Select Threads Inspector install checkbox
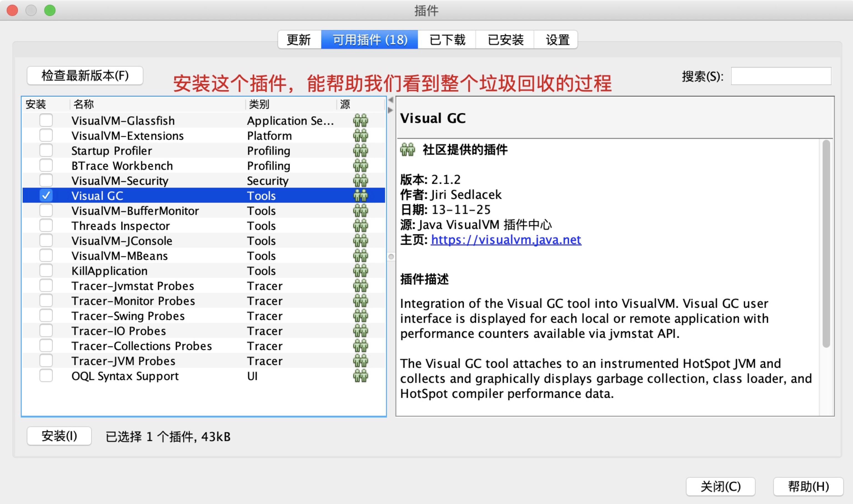Image resolution: width=853 pixels, height=504 pixels. pyautogui.click(x=46, y=225)
